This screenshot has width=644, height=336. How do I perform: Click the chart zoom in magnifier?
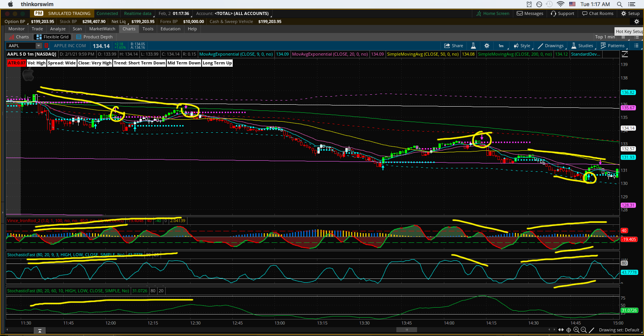(576, 330)
